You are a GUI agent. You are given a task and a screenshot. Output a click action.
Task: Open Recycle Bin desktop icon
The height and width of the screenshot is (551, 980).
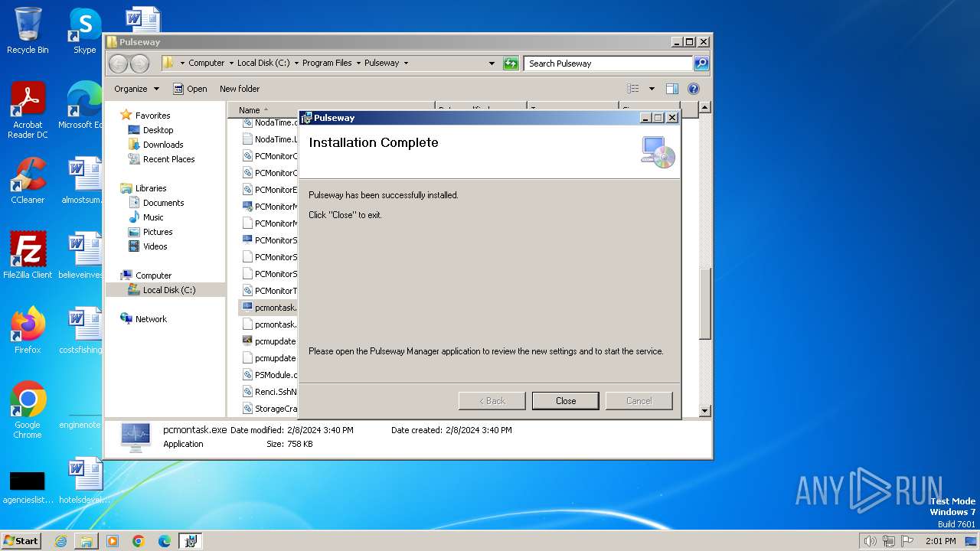tap(28, 31)
